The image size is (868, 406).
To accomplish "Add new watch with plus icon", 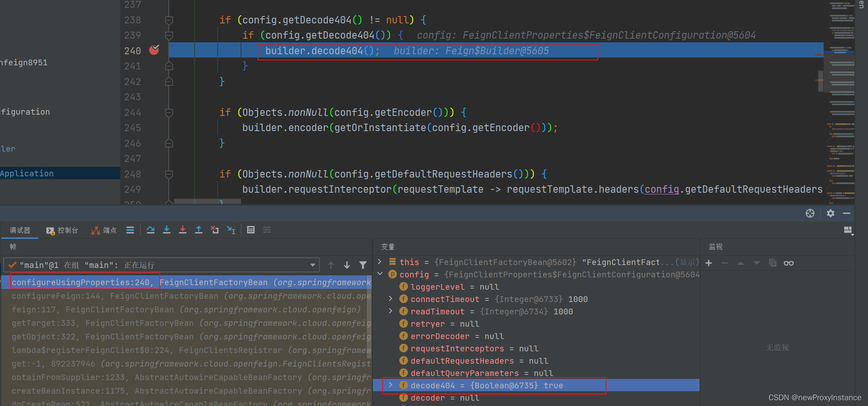I will 709,263.
